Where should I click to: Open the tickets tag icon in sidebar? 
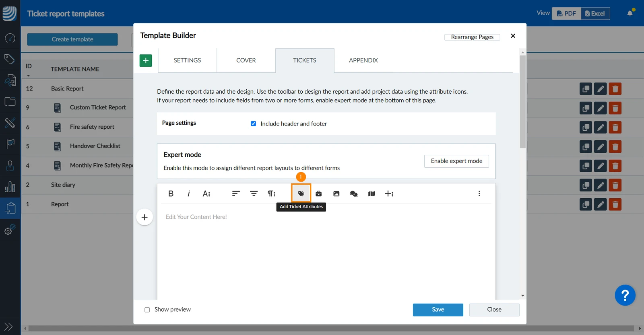[10, 59]
